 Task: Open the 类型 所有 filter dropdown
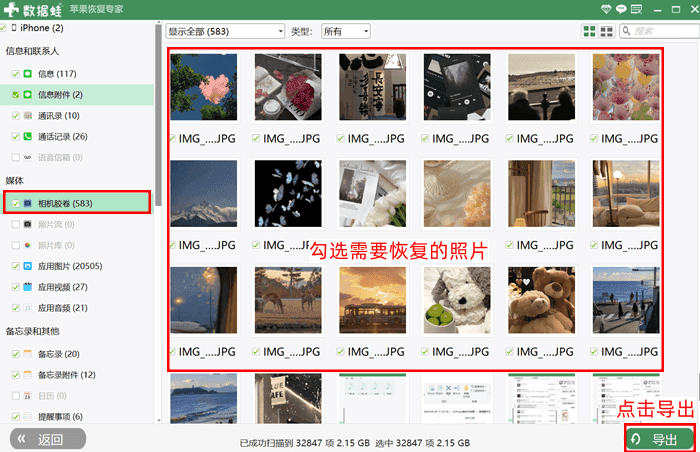pos(344,31)
